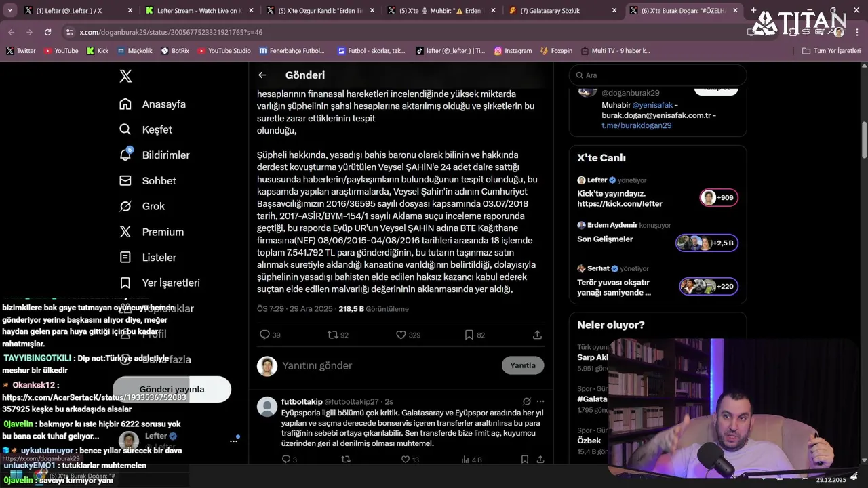Click the browser address bar URL
This screenshot has height=488, width=868.
coord(171,32)
